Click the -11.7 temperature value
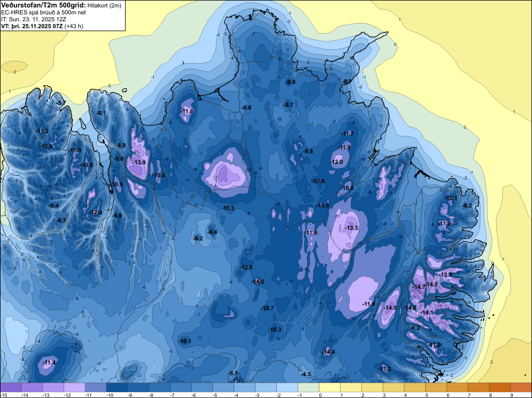Screen dimensions: 532x398 tap(347, 134)
